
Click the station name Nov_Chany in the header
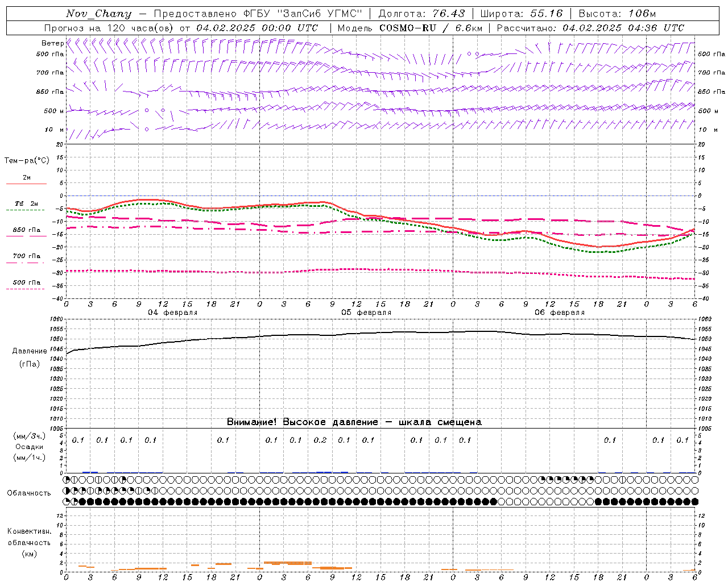coord(98,14)
